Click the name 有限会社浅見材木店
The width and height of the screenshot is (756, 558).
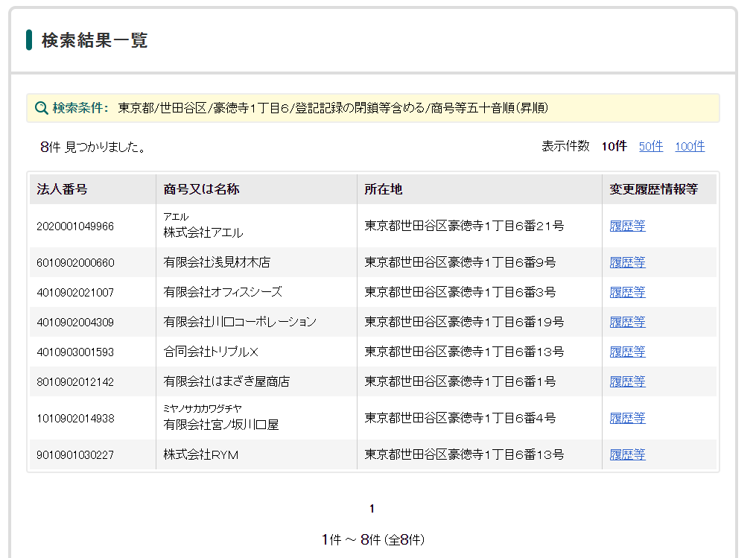click(217, 262)
